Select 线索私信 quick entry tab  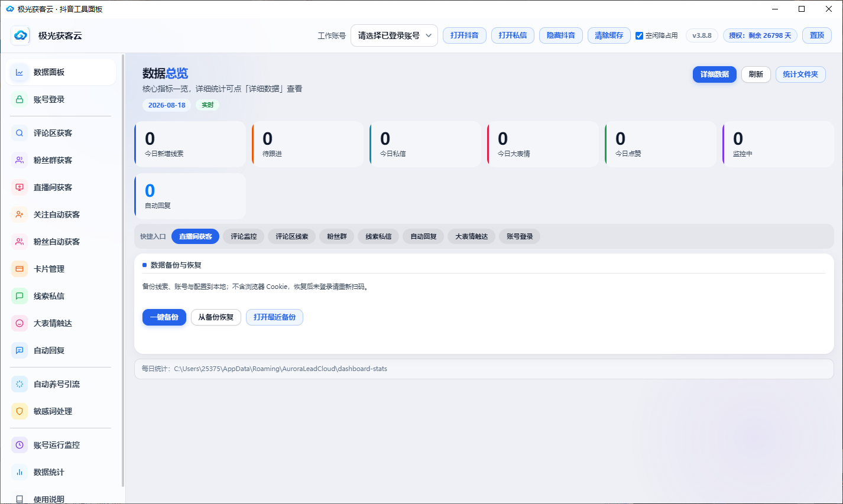pos(378,236)
